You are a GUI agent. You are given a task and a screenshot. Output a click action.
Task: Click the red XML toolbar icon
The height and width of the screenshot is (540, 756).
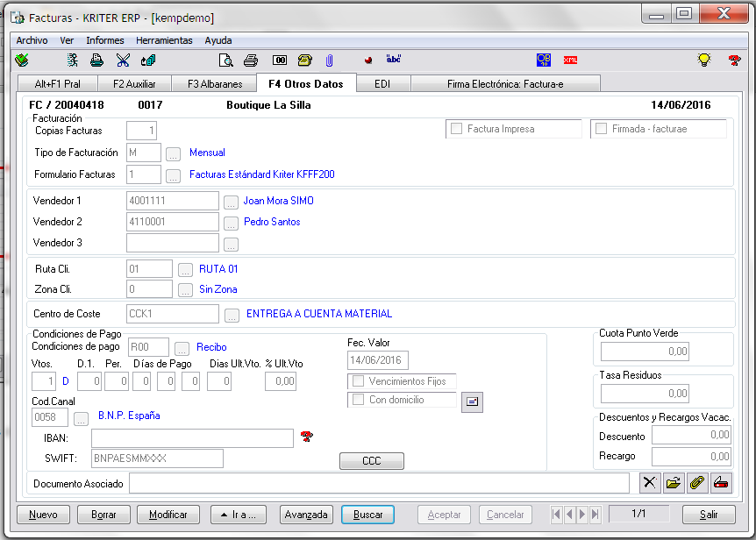[570, 60]
